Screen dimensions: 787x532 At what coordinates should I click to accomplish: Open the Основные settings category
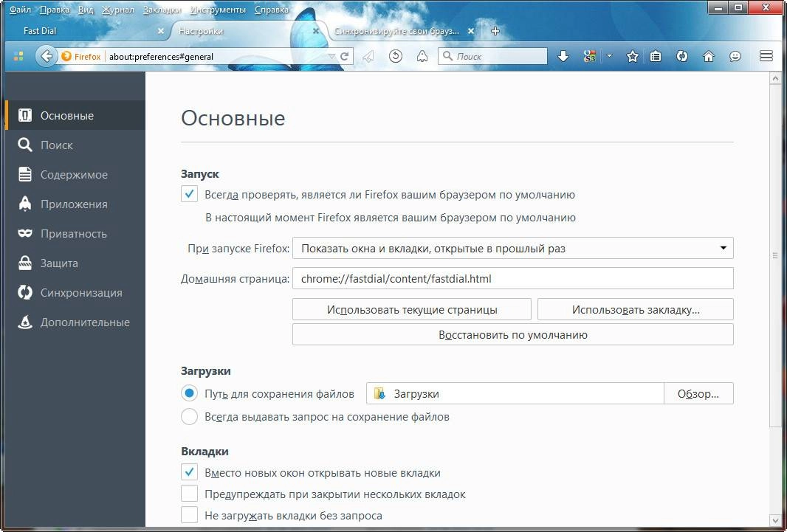click(75, 115)
